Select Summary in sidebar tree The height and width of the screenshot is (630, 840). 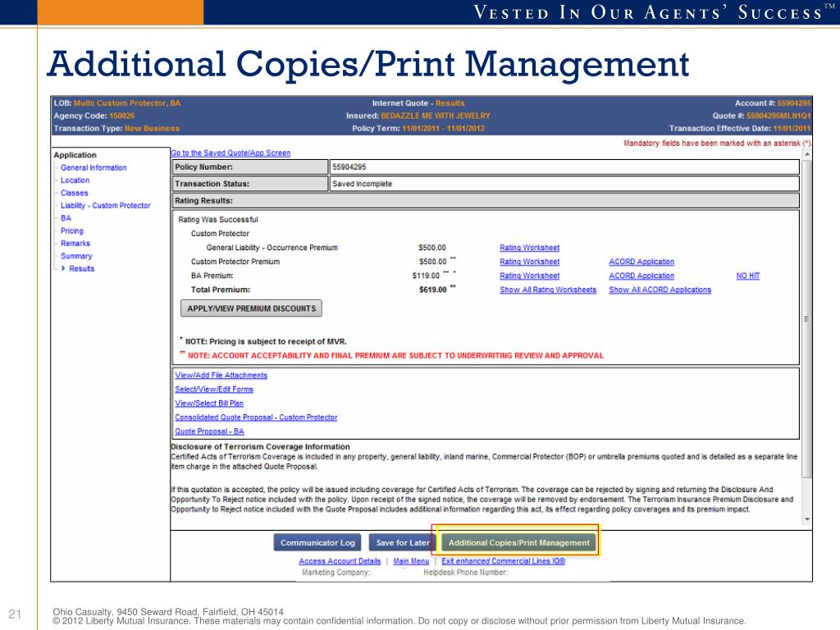coord(76,256)
